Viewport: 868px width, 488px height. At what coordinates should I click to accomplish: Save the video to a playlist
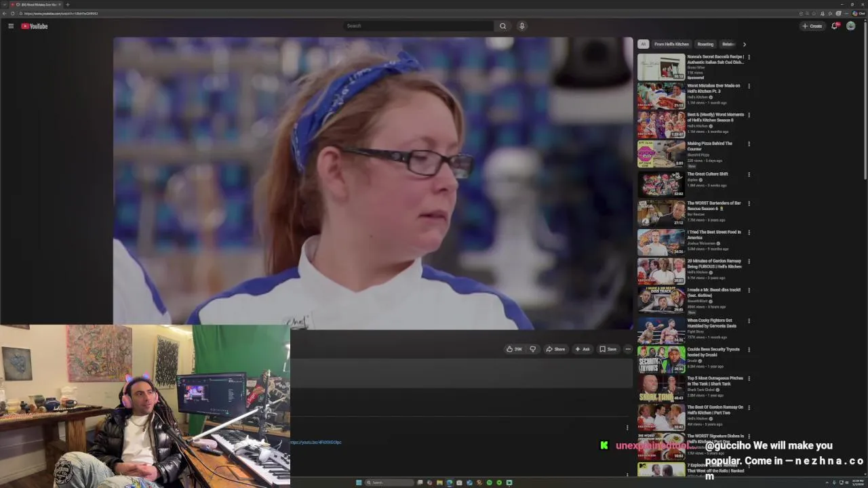click(608, 349)
